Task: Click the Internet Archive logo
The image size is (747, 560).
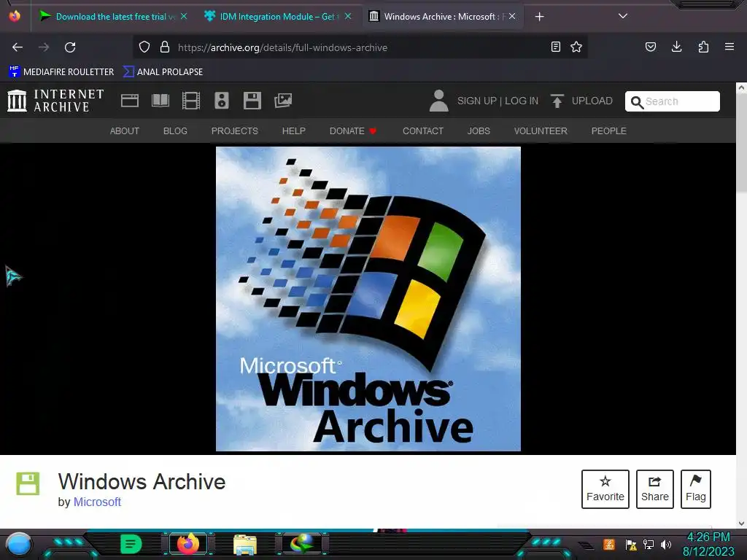Action: 55,101
